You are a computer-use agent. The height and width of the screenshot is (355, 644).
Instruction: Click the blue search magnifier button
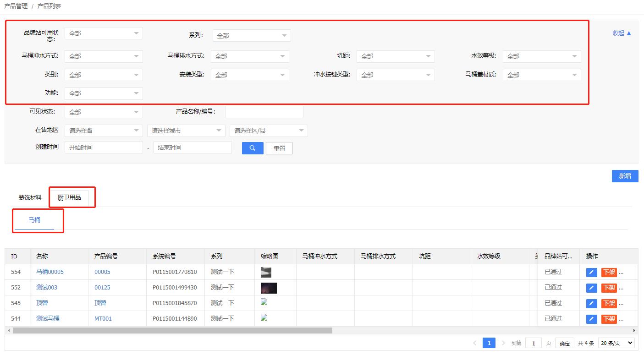(x=253, y=148)
